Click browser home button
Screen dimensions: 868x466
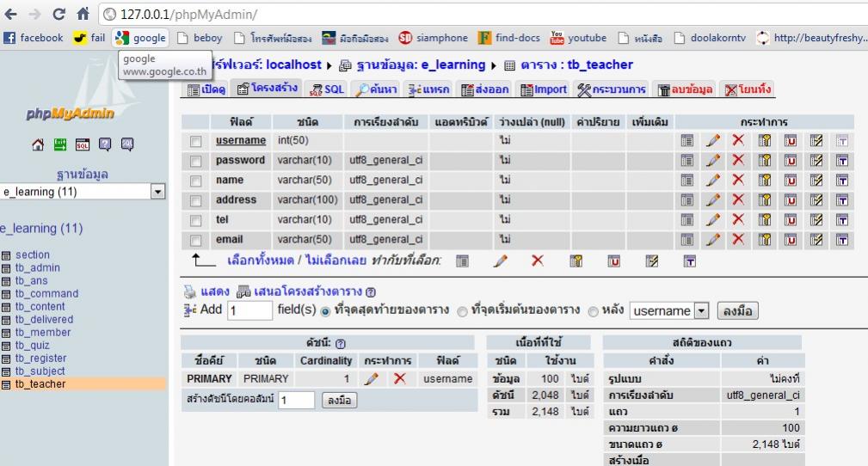[x=83, y=14]
